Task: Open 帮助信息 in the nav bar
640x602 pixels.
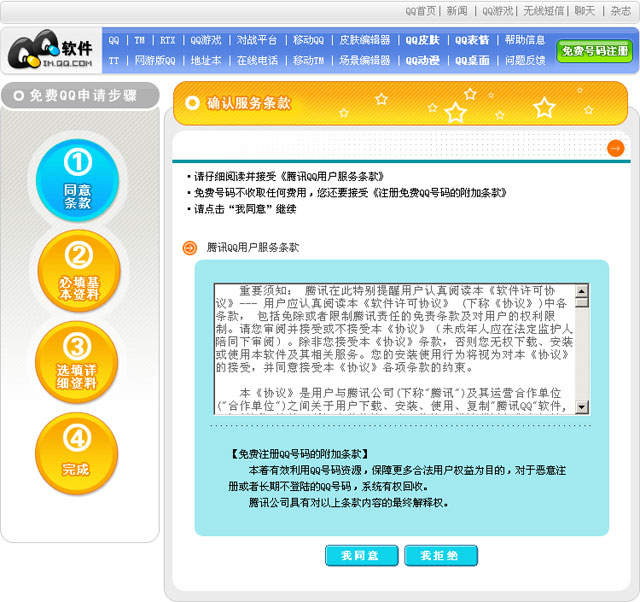Action: [525, 40]
